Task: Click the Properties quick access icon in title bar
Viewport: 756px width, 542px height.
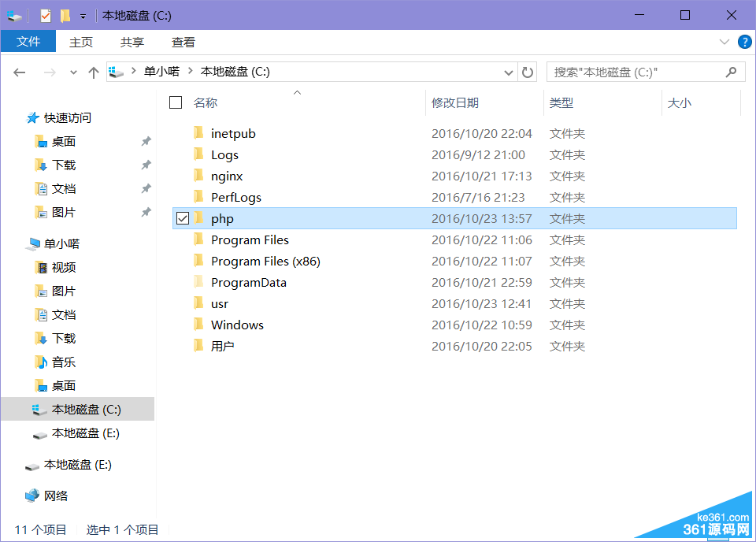Action: pyautogui.click(x=46, y=16)
